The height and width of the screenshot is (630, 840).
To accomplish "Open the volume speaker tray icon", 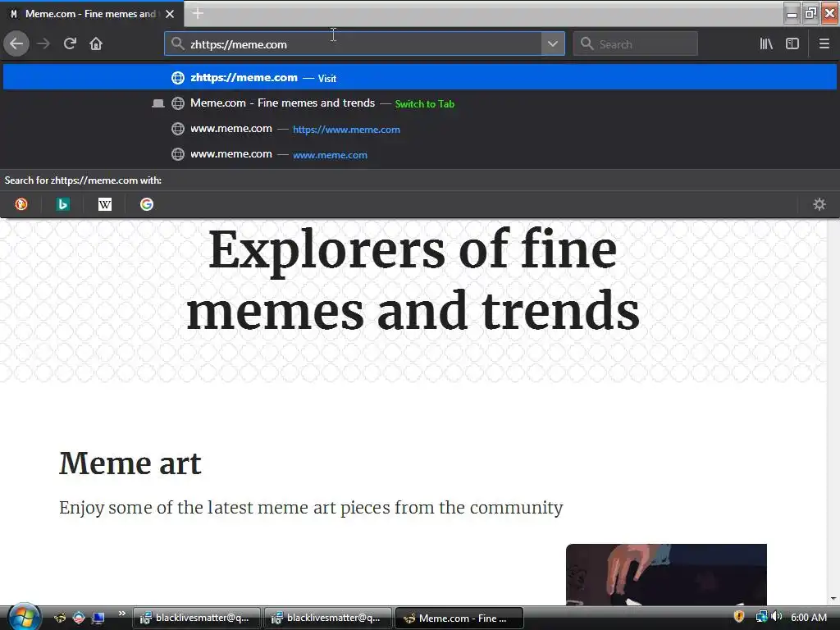I will tap(777, 617).
